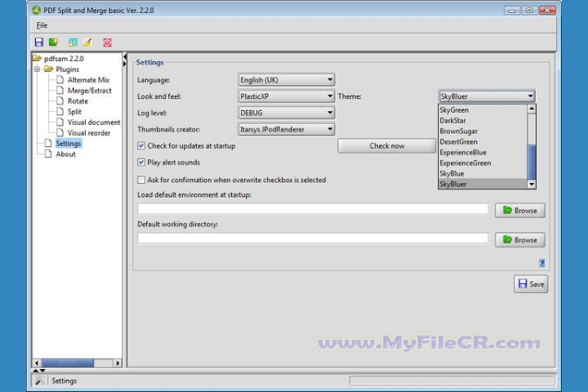Open Split plugin in tree

(74, 111)
